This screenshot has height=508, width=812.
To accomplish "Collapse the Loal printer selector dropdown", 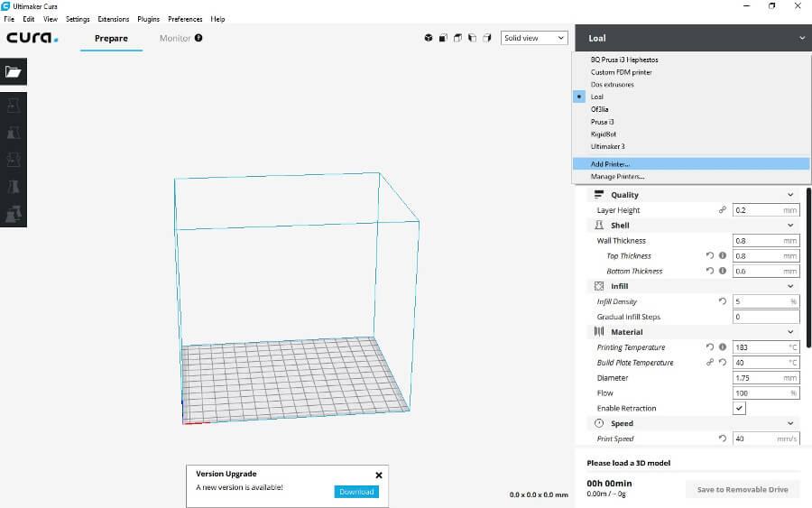I will (802, 38).
